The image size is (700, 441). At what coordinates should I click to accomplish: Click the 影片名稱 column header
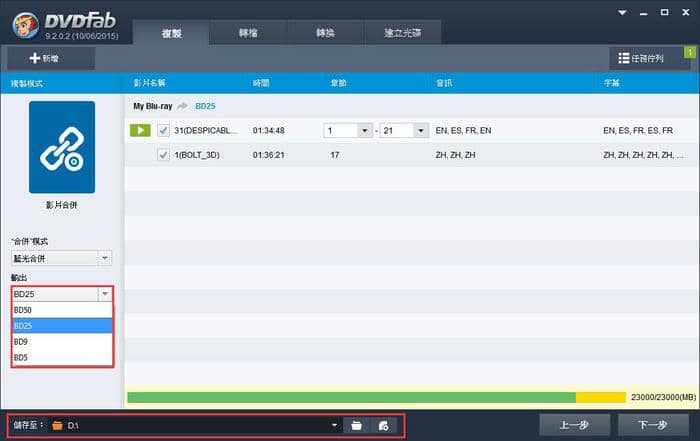pyautogui.click(x=150, y=83)
